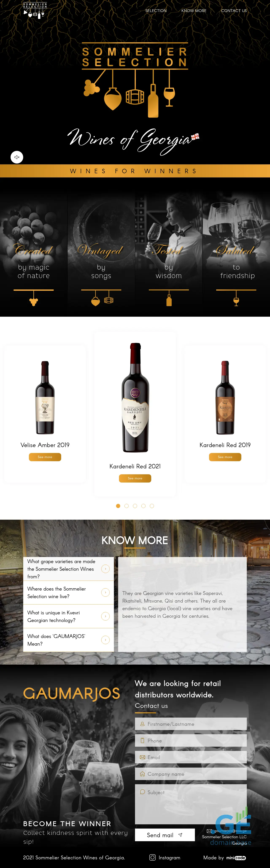Select the second carousel dot
Viewport: 270px width, 868px height.
(126, 506)
